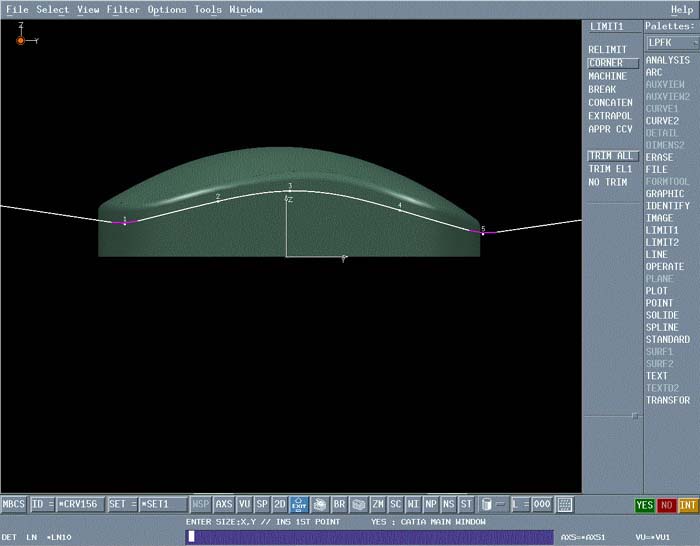Click the WI window button
This screenshot has height=546, width=700.
point(413,505)
